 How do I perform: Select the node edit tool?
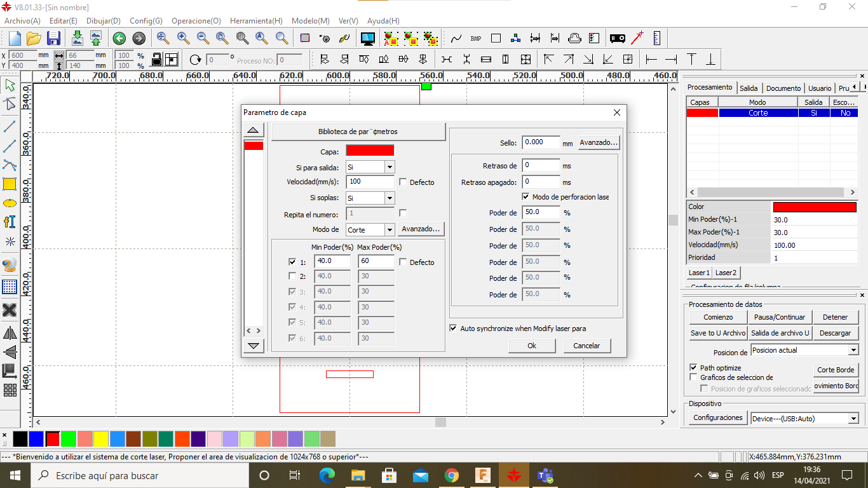click(x=10, y=104)
